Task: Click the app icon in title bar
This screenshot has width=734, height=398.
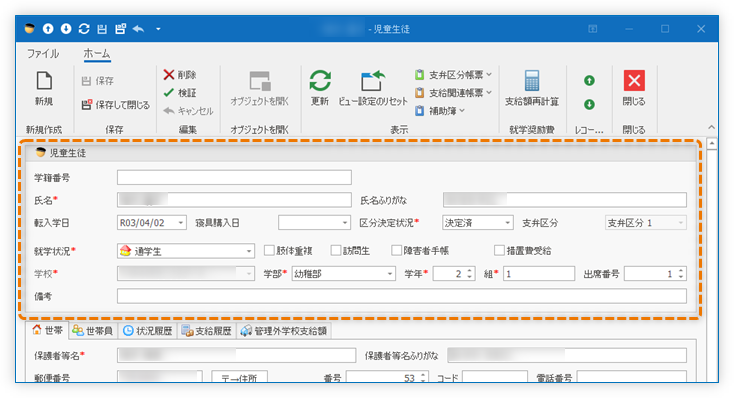Action: [30, 29]
